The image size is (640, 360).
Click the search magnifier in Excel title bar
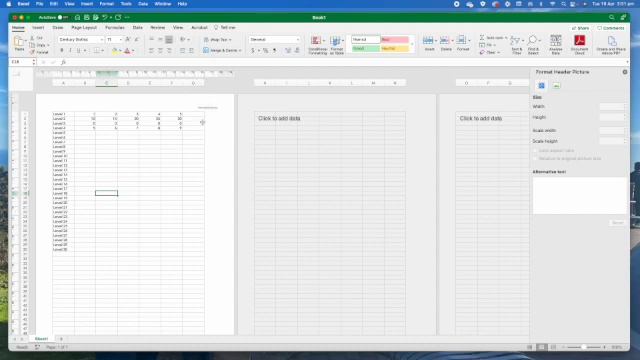click(x=611, y=18)
